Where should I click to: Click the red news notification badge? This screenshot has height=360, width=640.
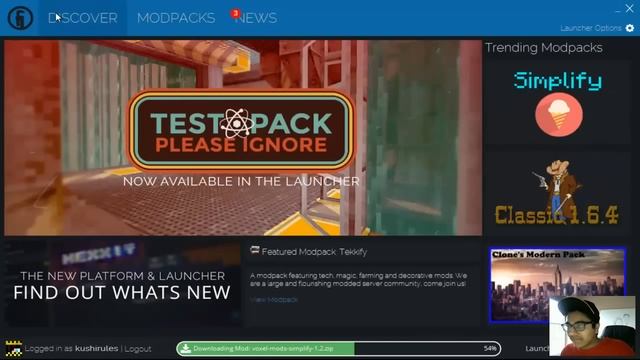pos(235,13)
